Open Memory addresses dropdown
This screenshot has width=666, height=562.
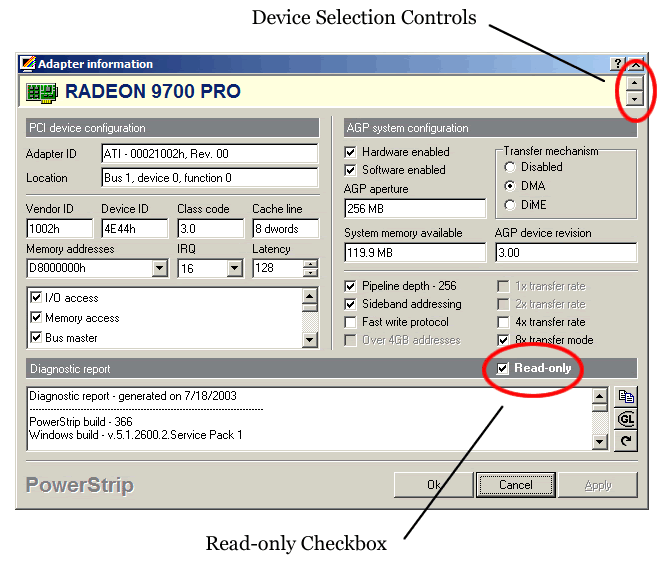tap(160, 268)
